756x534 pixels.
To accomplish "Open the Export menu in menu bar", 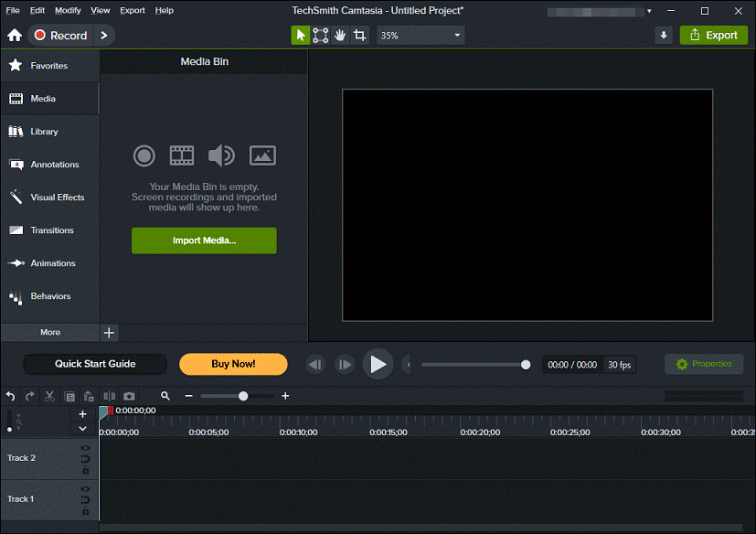I will click(x=133, y=10).
